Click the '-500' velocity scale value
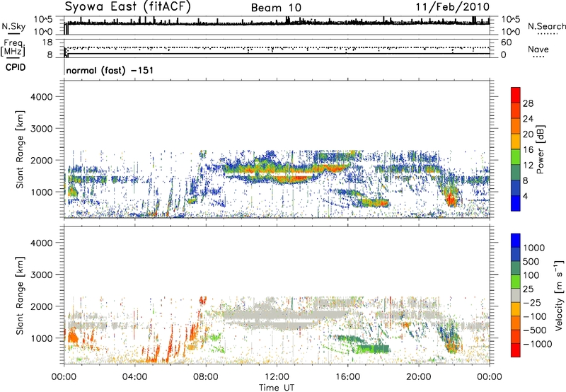Screen dimensions: 566x392 [x=535, y=330]
